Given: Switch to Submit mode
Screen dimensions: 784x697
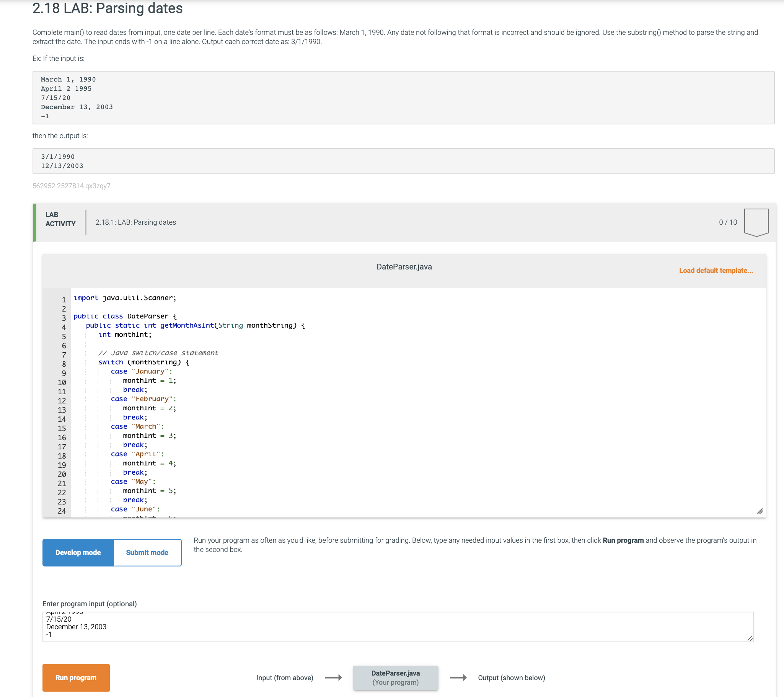Looking at the screenshot, I should [147, 552].
